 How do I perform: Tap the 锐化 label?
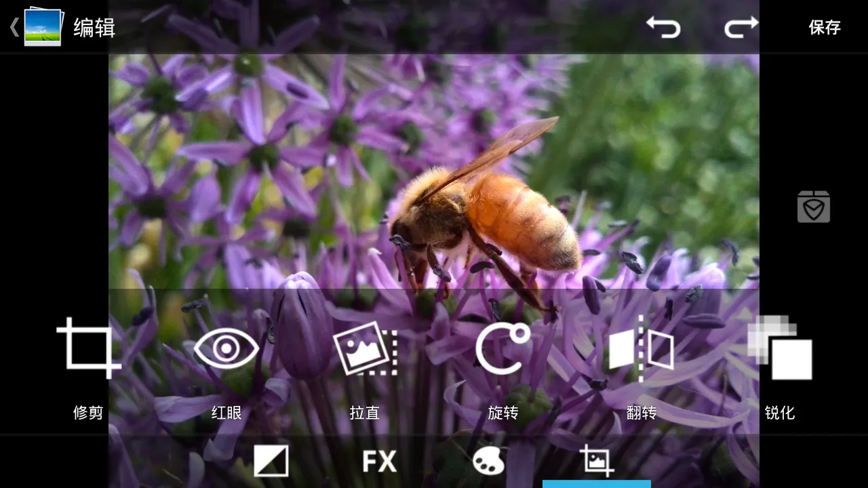pyautogui.click(x=780, y=412)
